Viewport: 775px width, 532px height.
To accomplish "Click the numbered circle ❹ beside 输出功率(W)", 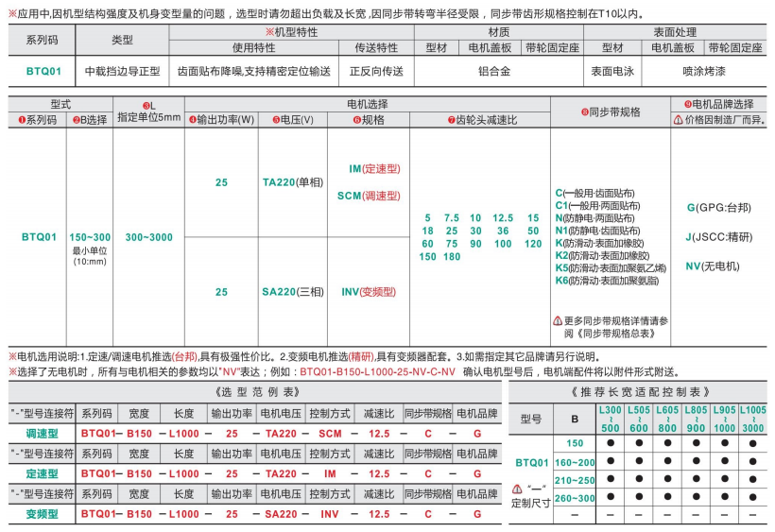I will pyautogui.click(x=192, y=120).
